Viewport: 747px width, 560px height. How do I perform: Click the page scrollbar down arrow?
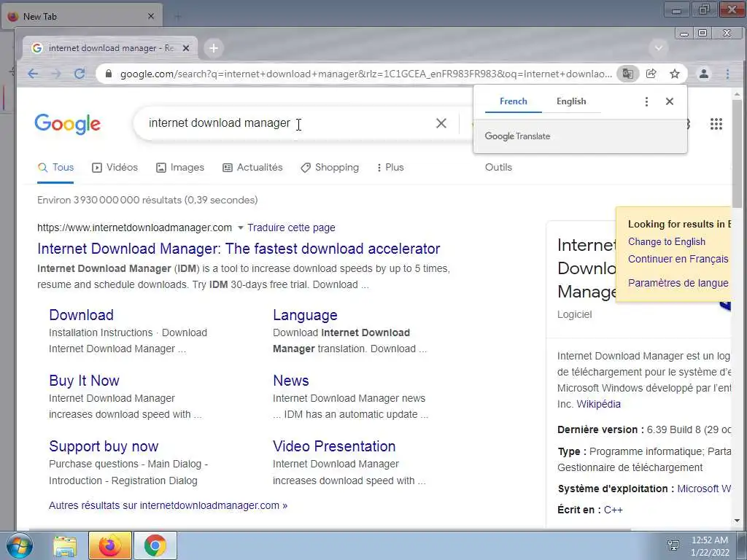(x=737, y=521)
